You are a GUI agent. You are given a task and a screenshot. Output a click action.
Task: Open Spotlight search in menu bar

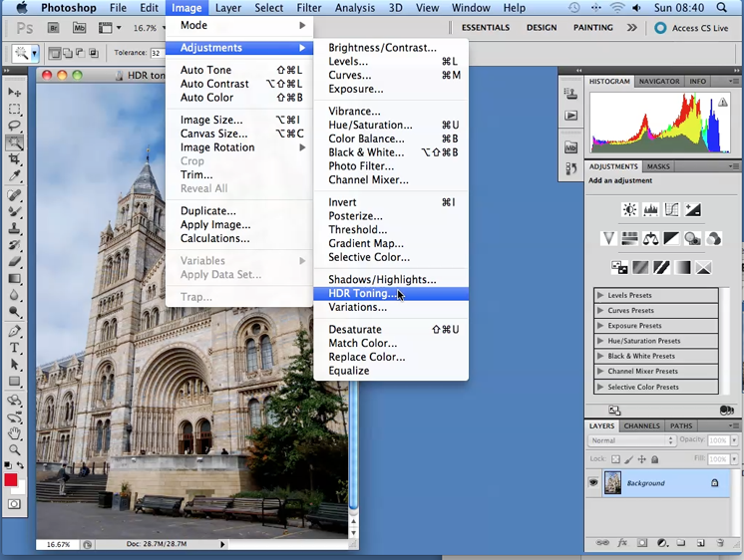[x=721, y=8]
